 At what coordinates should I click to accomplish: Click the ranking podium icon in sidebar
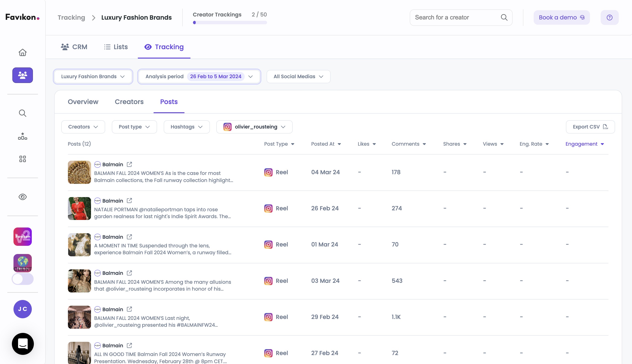pyautogui.click(x=22, y=136)
